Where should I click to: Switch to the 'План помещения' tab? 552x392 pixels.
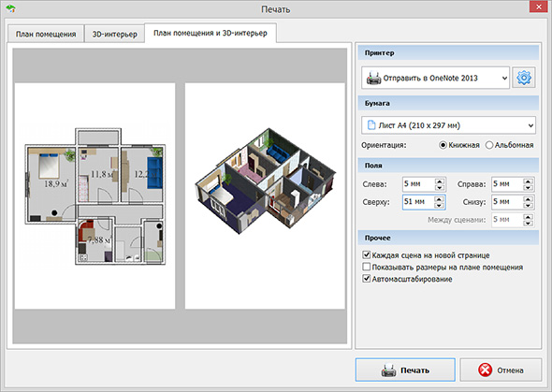click(46, 34)
